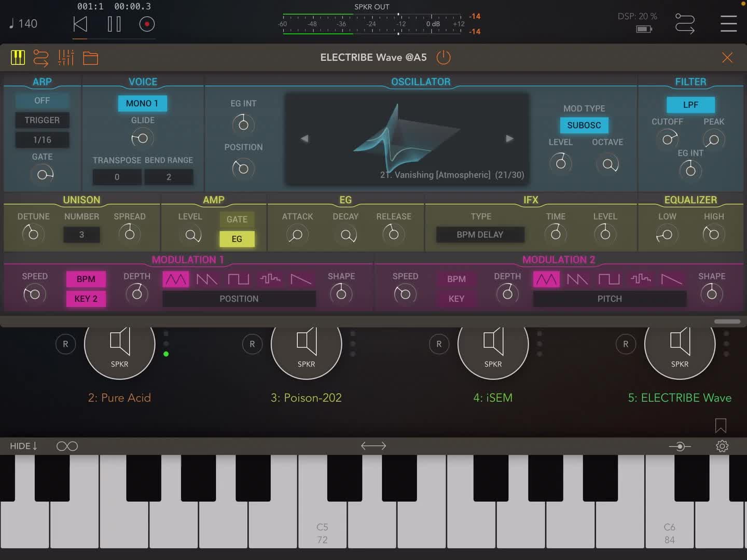Toggle KEY 2 in Modulation 1
Viewport: 747px width, 560px height.
(86, 299)
